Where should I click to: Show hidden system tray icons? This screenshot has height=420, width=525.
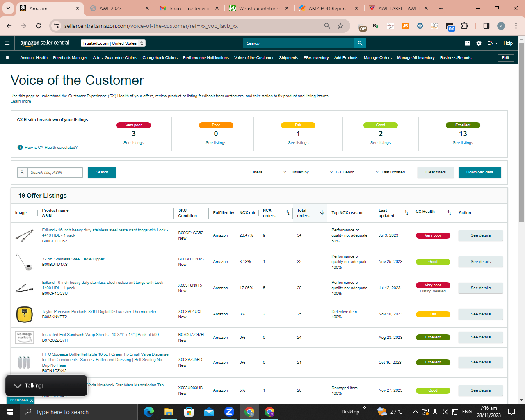[x=415, y=412]
